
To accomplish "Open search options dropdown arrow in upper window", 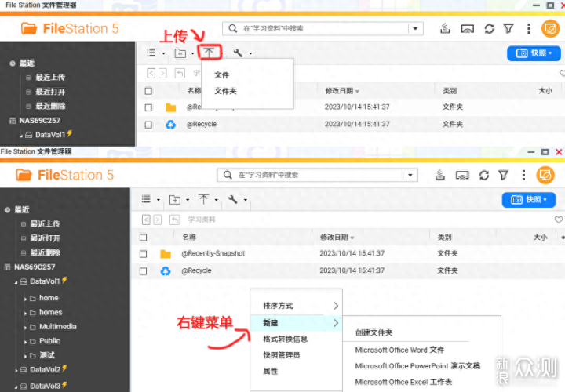I will [x=415, y=28].
